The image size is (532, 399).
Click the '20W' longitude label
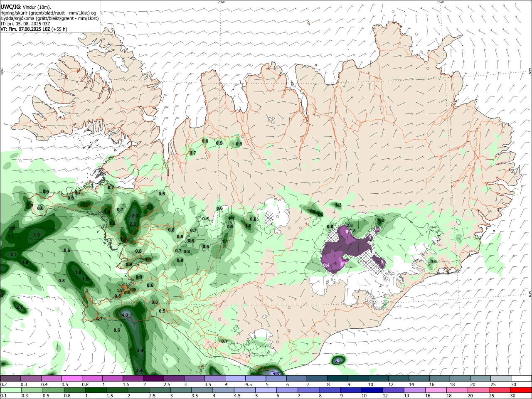pos(221,2)
